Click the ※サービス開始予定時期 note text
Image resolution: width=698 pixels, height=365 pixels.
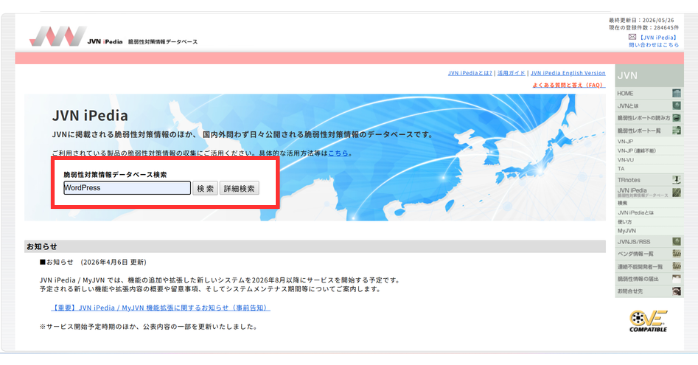coord(149,327)
